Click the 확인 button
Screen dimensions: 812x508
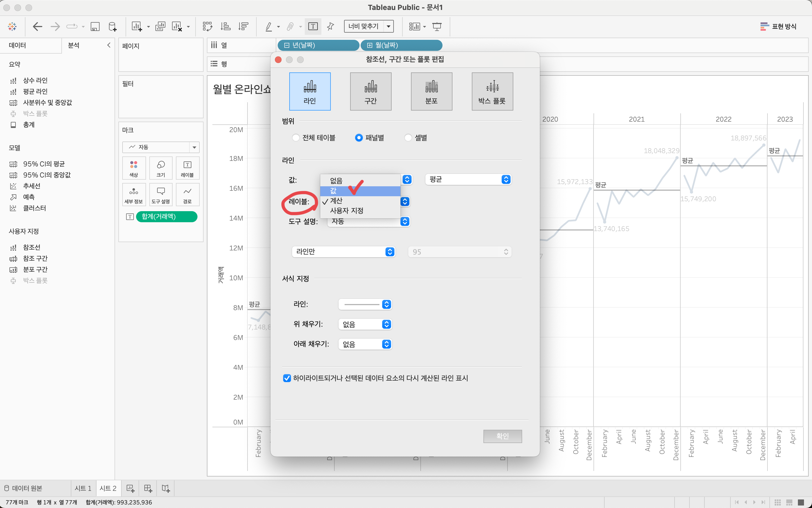(502, 436)
